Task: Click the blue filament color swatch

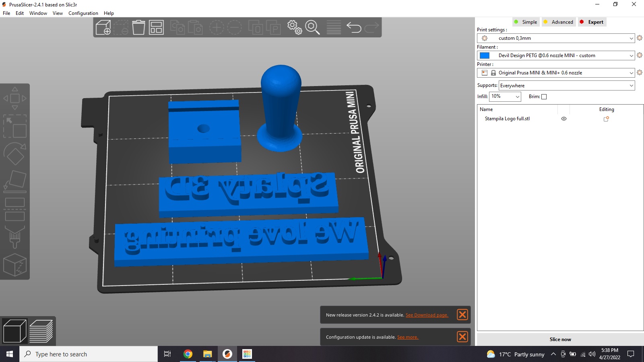Action: tap(485, 56)
